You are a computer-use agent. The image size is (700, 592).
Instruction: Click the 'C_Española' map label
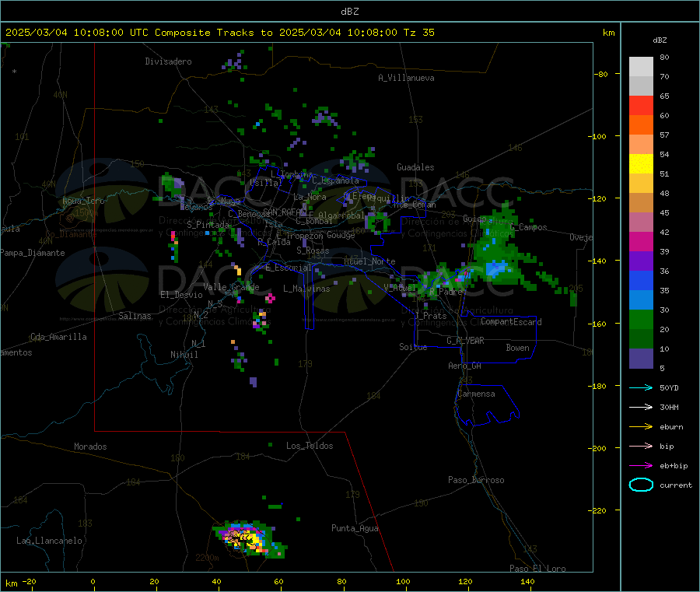pos(336,180)
